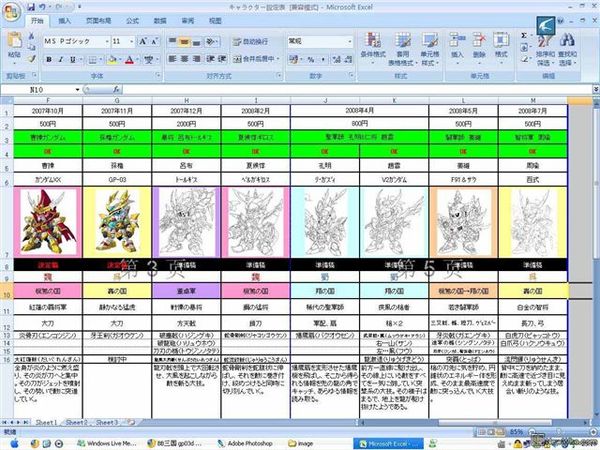Apply the Fill Color bucket
Viewport: 600px width, 450px height.
click(112, 59)
